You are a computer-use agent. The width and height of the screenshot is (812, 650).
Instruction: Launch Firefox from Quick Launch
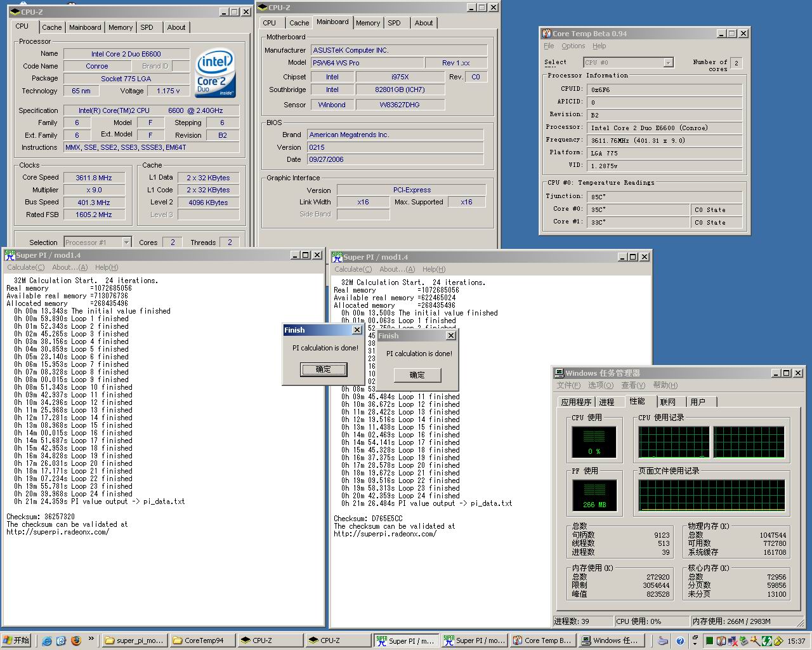(x=76, y=640)
